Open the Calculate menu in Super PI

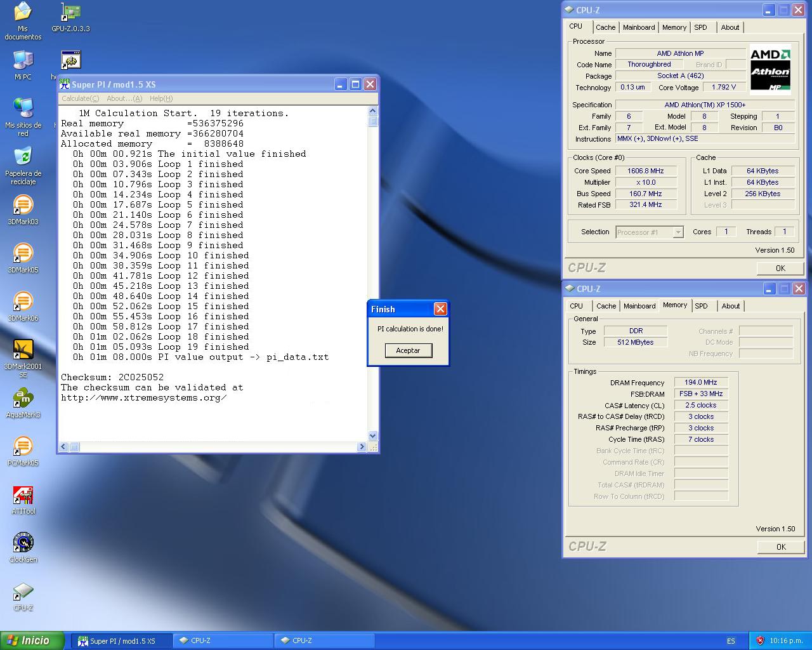[x=80, y=98]
